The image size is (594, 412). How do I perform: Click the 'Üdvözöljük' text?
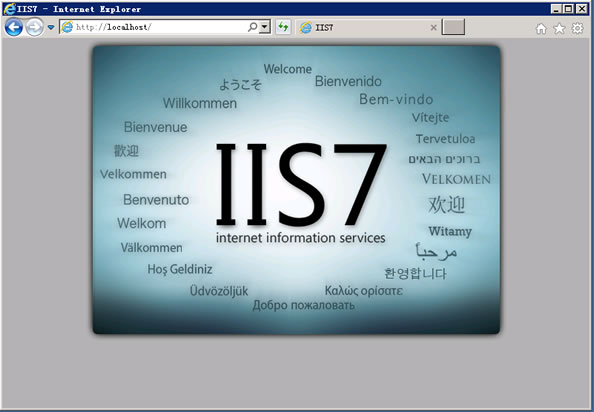219,291
